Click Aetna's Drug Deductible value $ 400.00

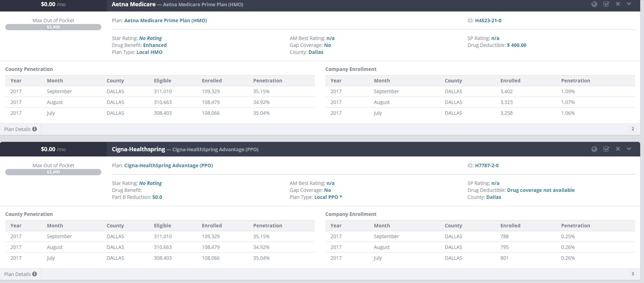[517, 45]
